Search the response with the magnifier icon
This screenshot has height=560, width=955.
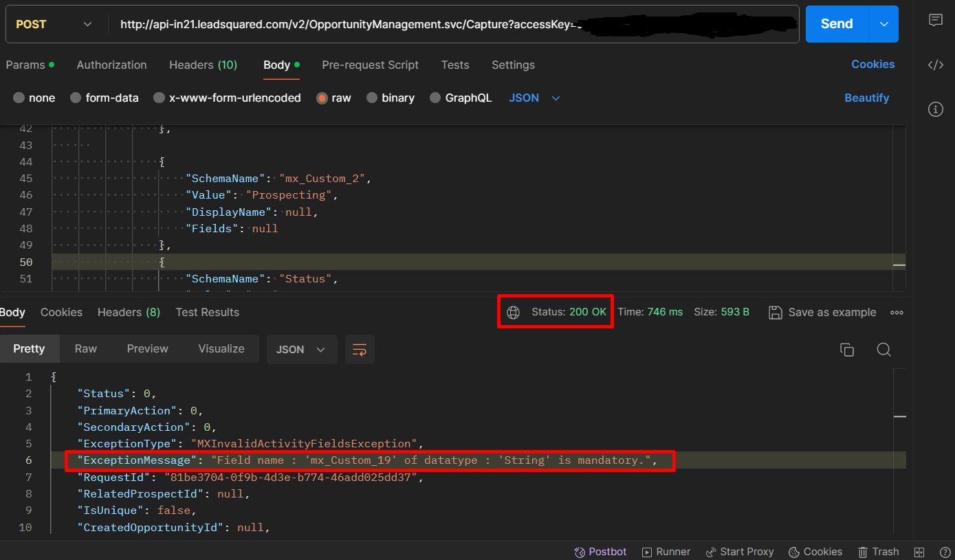coord(884,350)
